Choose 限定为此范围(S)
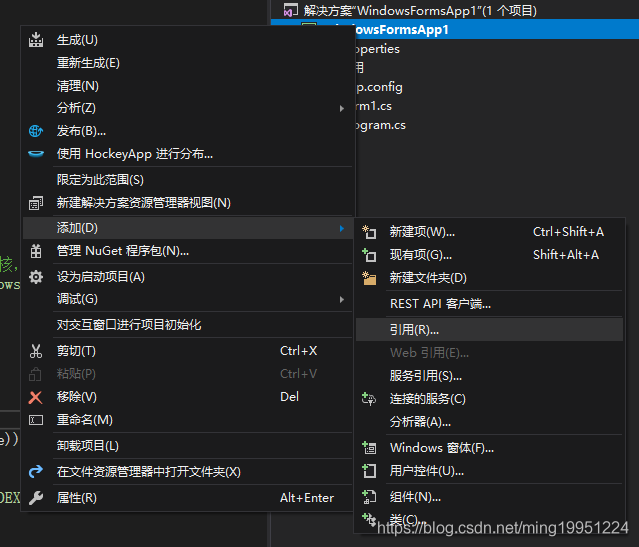Viewport: 639px width, 547px height. point(187,180)
